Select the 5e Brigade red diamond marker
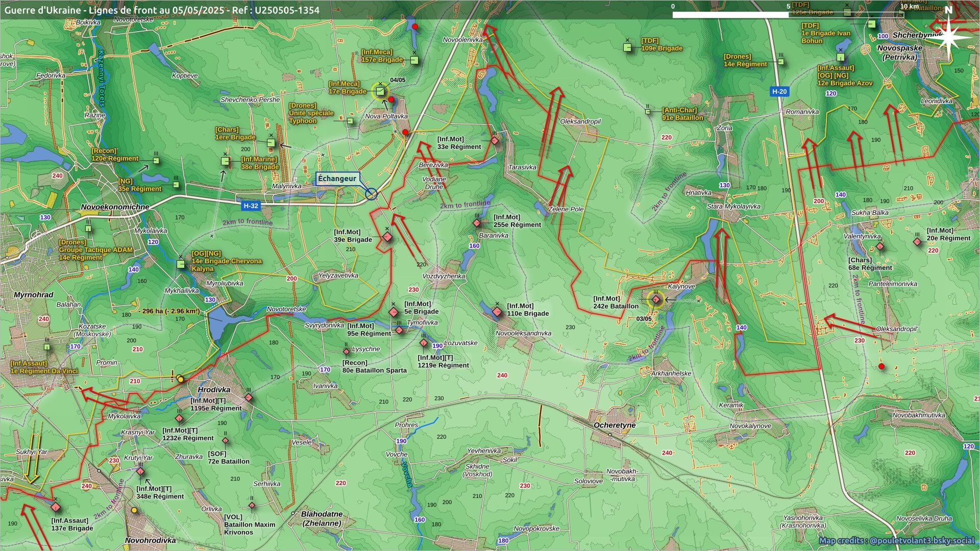The width and height of the screenshot is (980, 551). click(394, 312)
